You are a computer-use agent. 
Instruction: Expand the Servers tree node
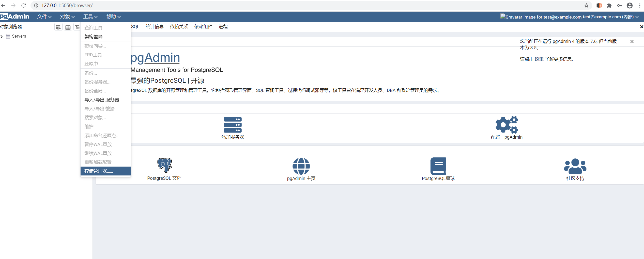coord(2,37)
